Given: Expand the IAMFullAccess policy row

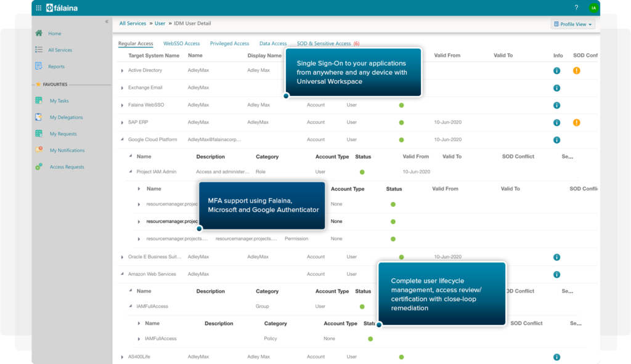Looking at the screenshot, I should (x=139, y=339).
